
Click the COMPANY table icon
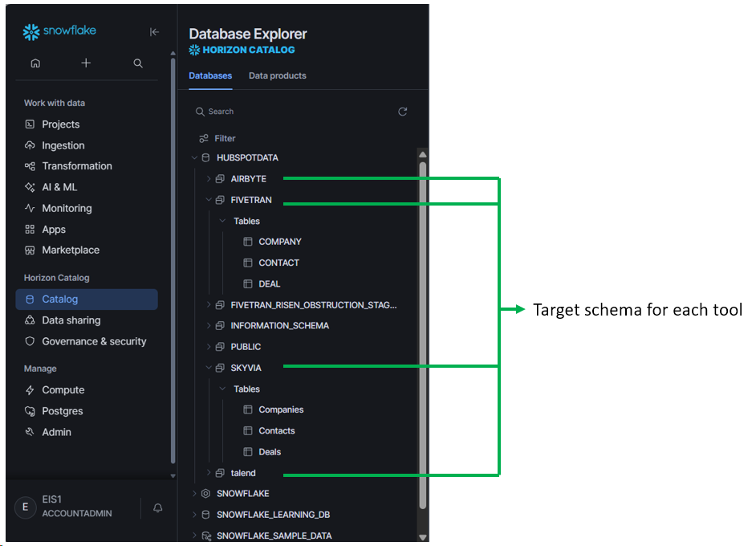coord(248,242)
